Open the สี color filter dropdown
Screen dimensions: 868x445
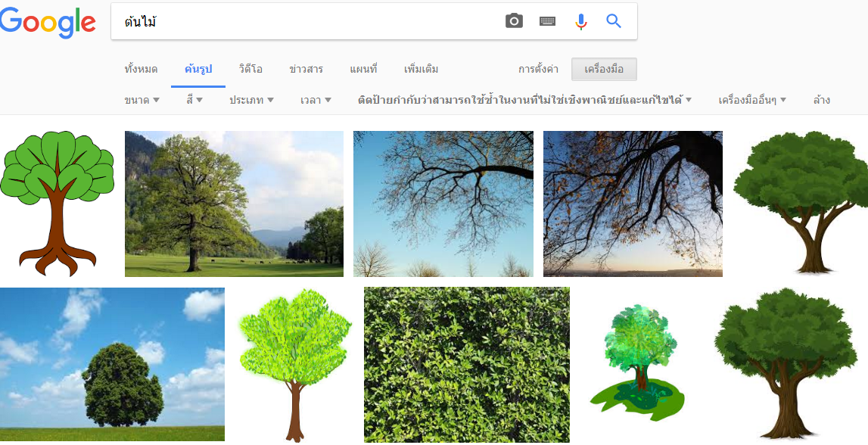pyautogui.click(x=194, y=100)
